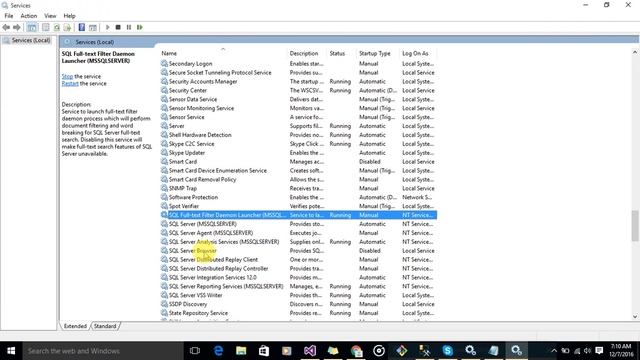Click the scroll up arrow of service list
640x360 pixels.
[635, 52]
